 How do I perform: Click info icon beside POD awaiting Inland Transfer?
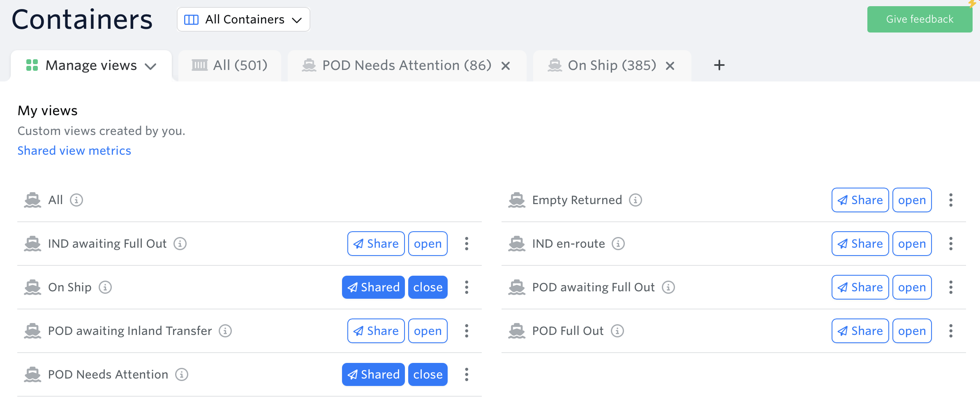225,331
